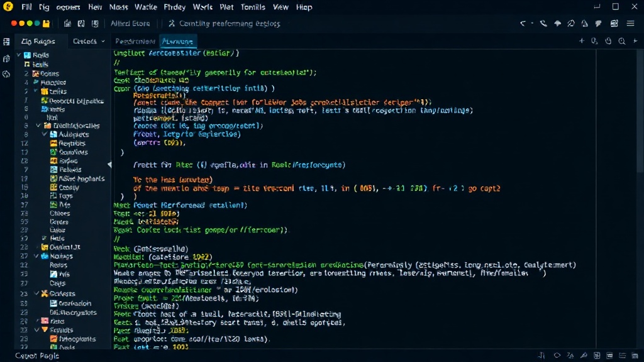
Task: Click the green dot in the toolbar
Action: click(30, 23)
